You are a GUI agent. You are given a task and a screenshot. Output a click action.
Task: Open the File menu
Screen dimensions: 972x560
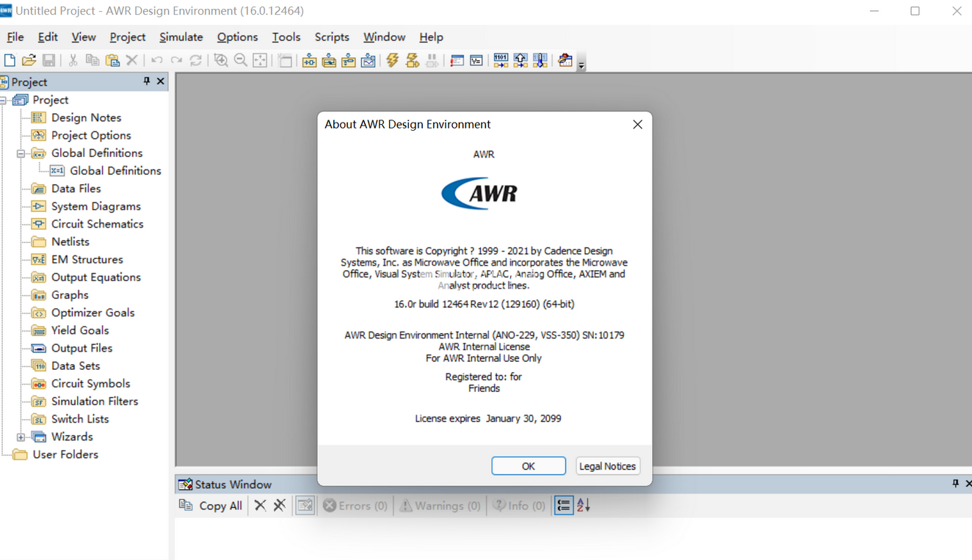[x=15, y=37]
